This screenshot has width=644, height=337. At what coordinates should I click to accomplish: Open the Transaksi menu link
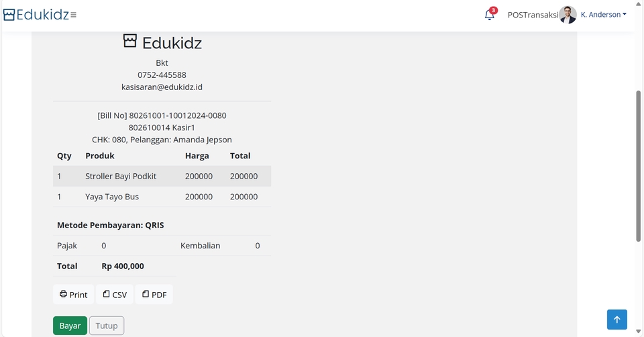541,15
